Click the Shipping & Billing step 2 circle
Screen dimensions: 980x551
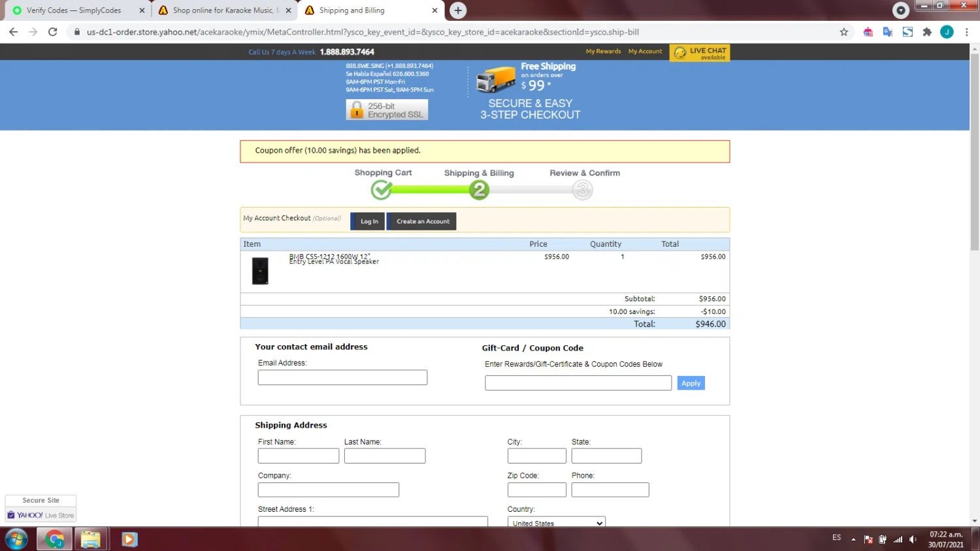click(x=479, y=190)
